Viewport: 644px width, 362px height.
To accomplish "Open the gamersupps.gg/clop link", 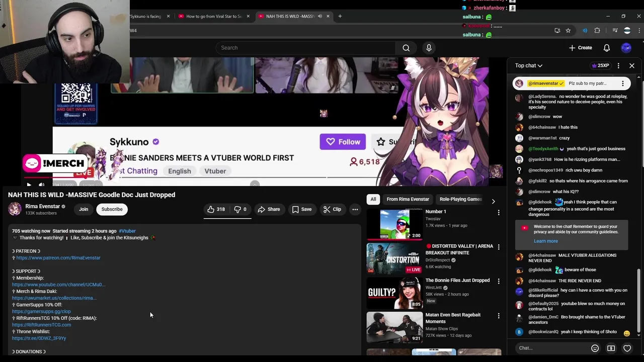I will pyautogui.click(x=41, y=312).
